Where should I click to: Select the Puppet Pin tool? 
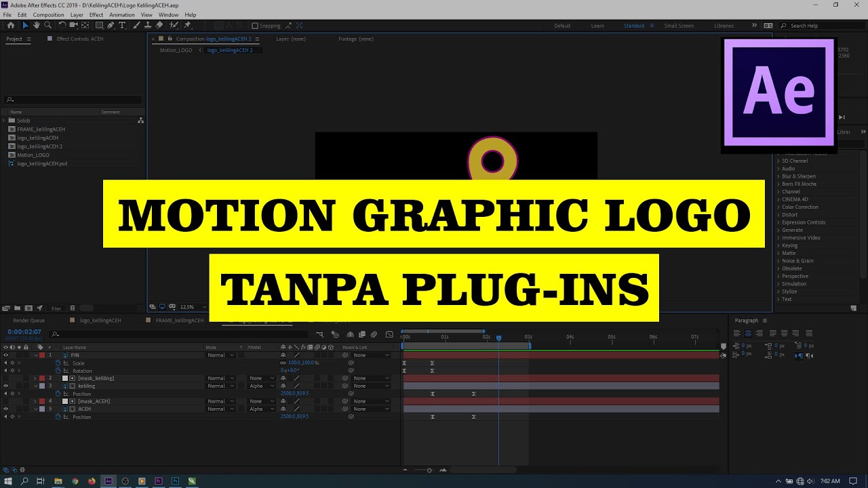pyautogui.click(x=187, y=25)
